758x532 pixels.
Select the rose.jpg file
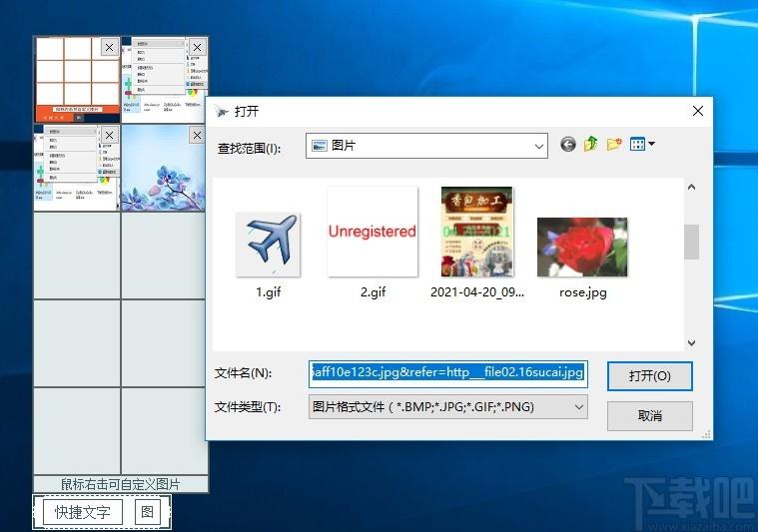[582, 259]
